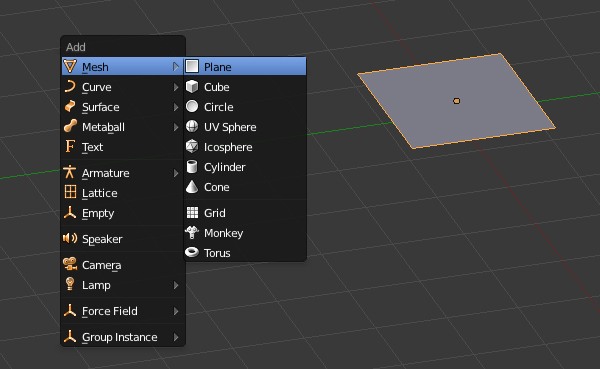This screenshot has height=369, width=600.
Task: Click the plane's orange origin dot
Action: (457, 101)
